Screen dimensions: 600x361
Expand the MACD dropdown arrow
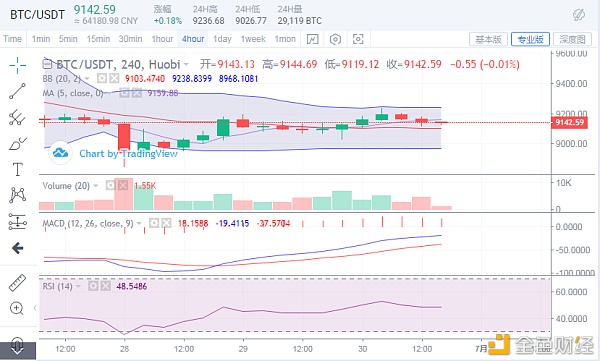tap(139, 223)
